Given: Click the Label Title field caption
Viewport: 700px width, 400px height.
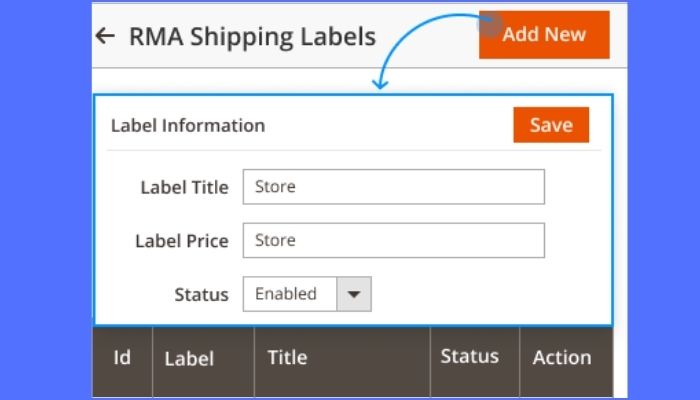Looking at the screenshot, I should pyautogui.click(x=184, y=187).
